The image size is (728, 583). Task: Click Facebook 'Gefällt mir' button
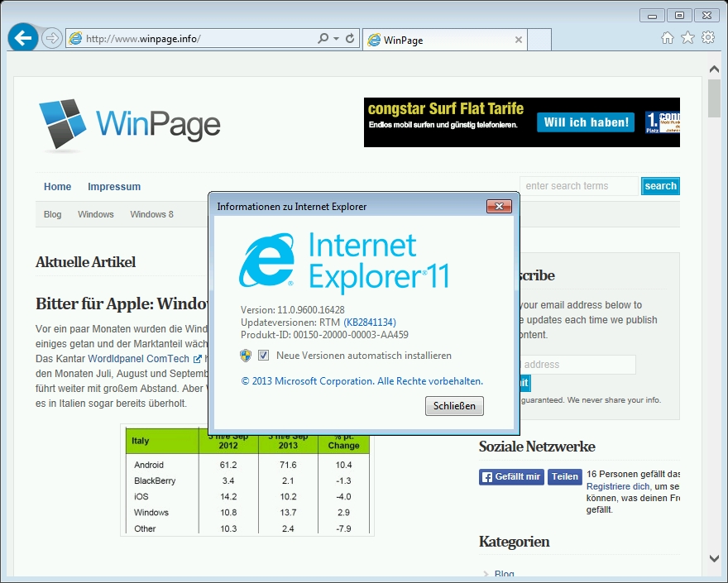511,476
